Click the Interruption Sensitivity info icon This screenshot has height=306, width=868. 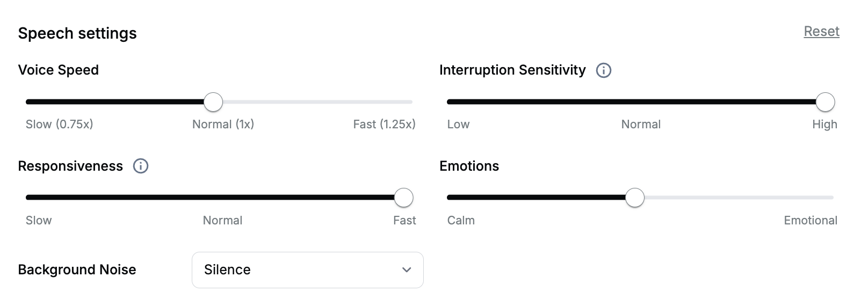tap(604, 70)
